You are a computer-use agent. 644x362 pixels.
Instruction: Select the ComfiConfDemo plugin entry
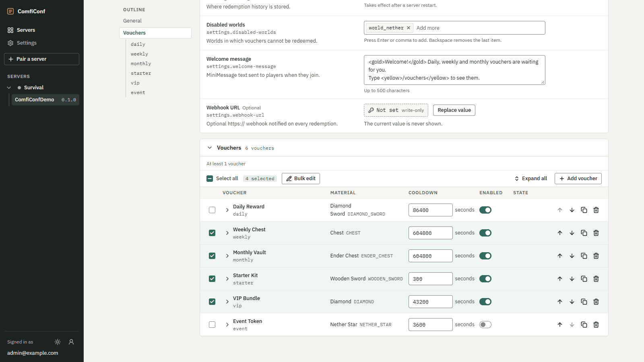pyautogui.click(x=45, y=100)
